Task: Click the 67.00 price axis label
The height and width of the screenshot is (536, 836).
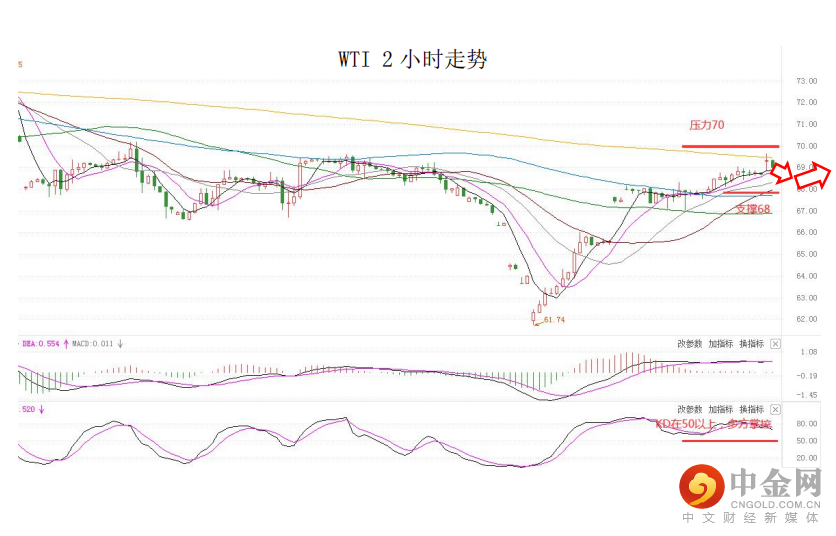Action: pos(807,211)
